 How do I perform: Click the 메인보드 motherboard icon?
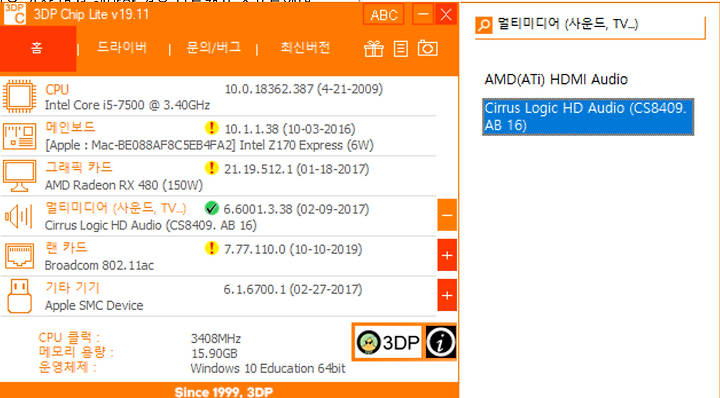pyautogui.click(x=19, y=136)
